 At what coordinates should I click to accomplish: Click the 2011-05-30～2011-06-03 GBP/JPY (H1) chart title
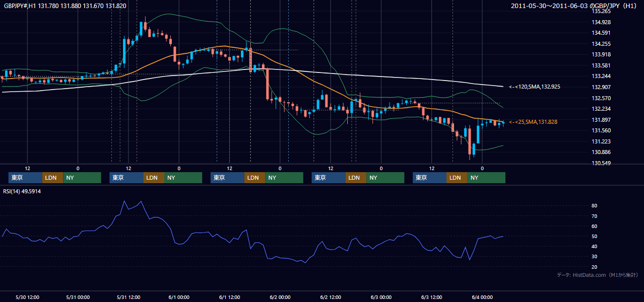[575, 6]
